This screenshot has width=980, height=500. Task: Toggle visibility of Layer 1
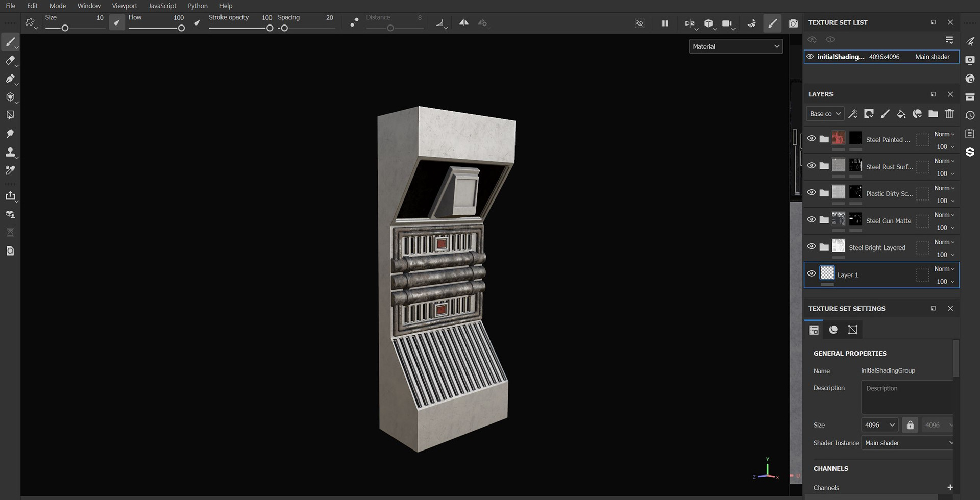point(812,273)
